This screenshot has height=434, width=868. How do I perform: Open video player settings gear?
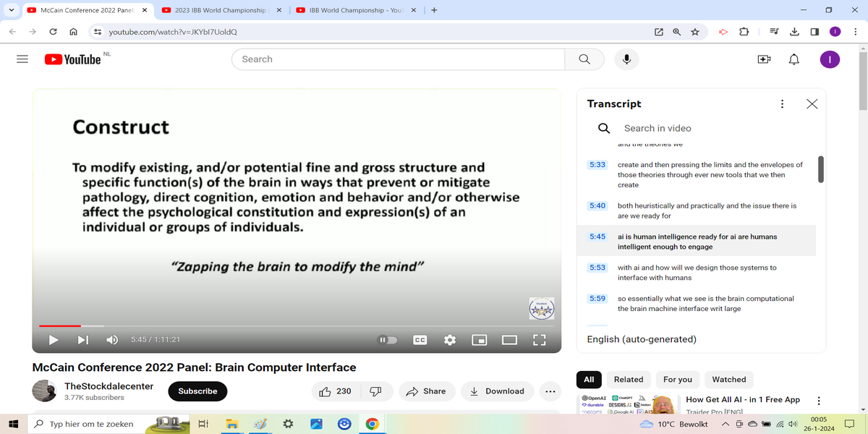pyautogui.click(x=449, y=339)
